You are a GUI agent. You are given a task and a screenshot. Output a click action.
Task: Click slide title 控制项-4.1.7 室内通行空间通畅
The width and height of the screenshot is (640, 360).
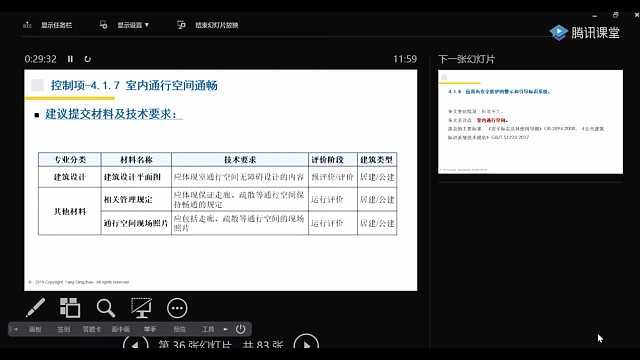134,85
